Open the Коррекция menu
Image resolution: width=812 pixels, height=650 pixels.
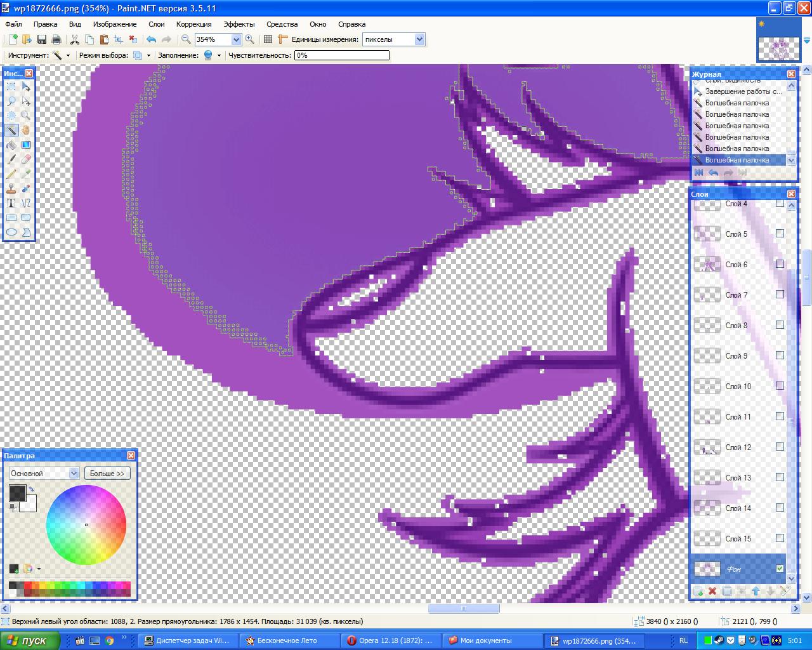coord(194,24)
